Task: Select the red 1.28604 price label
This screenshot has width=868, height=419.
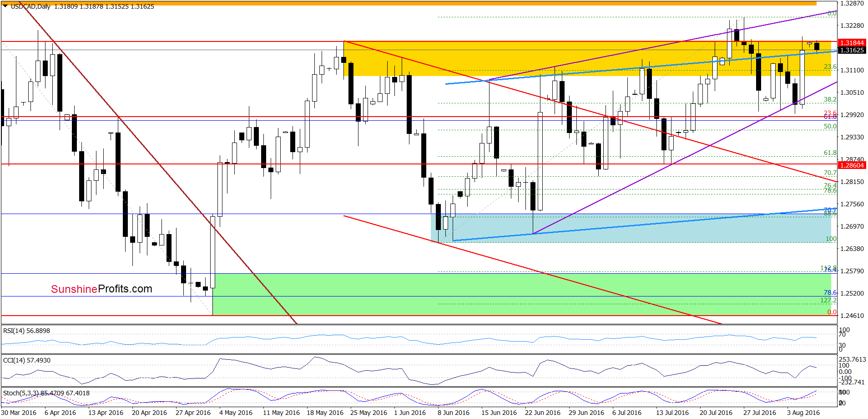Action: pos(852,165)
